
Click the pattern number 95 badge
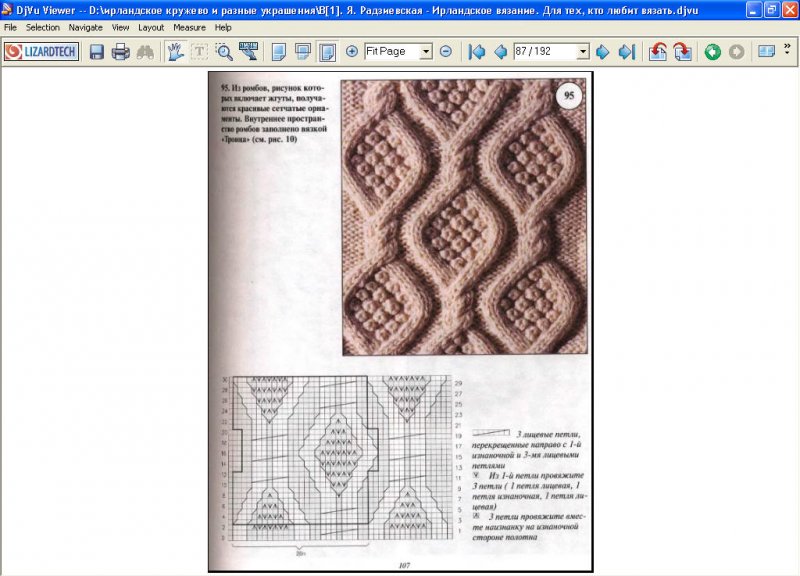pyautogui.click(x=569, y=95)
